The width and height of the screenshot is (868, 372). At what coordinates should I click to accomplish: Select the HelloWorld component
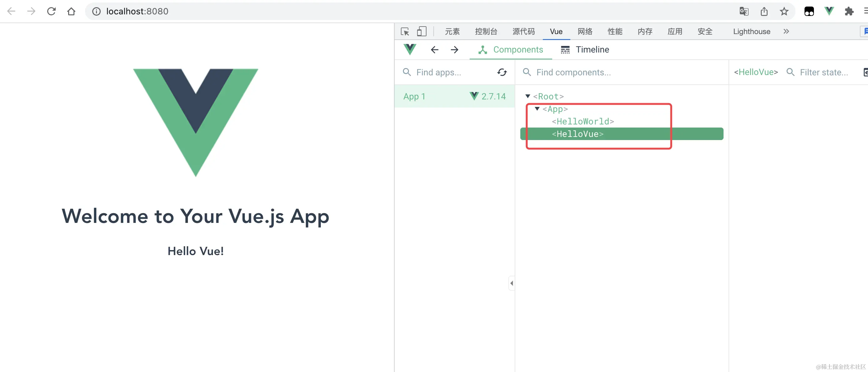(583, 121)
